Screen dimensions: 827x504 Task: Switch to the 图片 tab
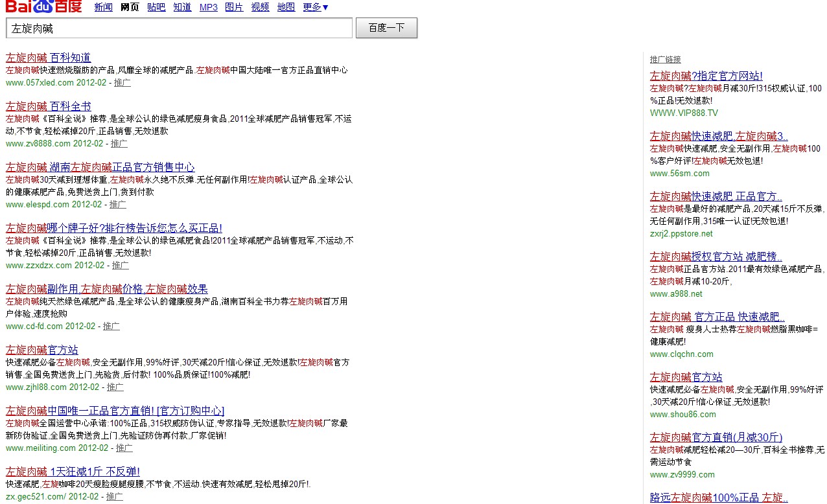point(234,7)
